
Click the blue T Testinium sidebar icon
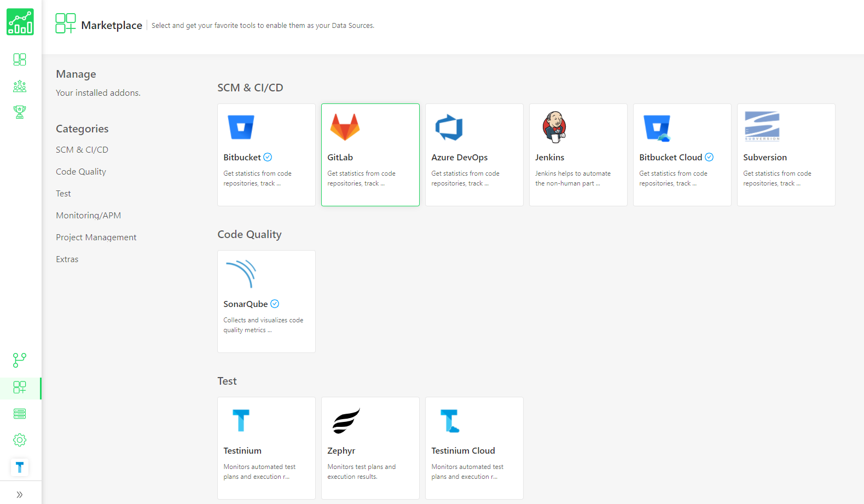[20, 467]
